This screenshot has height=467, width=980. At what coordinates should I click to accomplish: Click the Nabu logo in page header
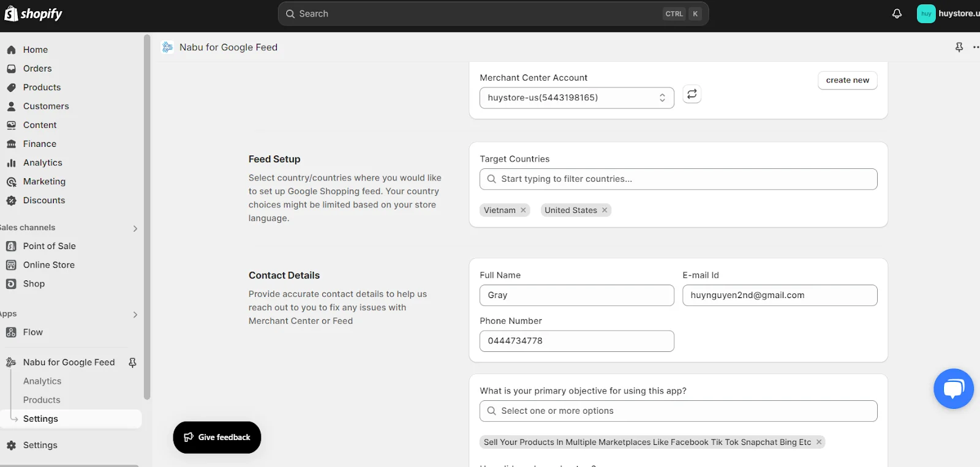(167, 47)
